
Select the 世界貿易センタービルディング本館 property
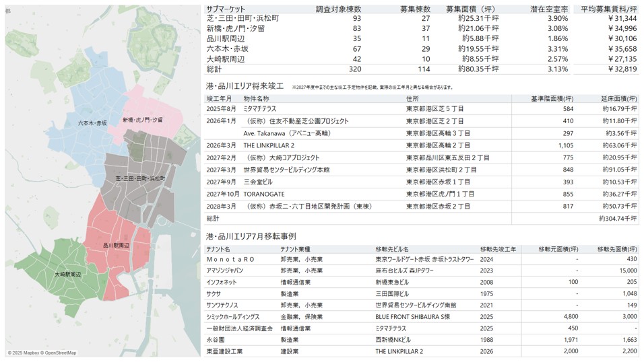[x=286, y=170]
